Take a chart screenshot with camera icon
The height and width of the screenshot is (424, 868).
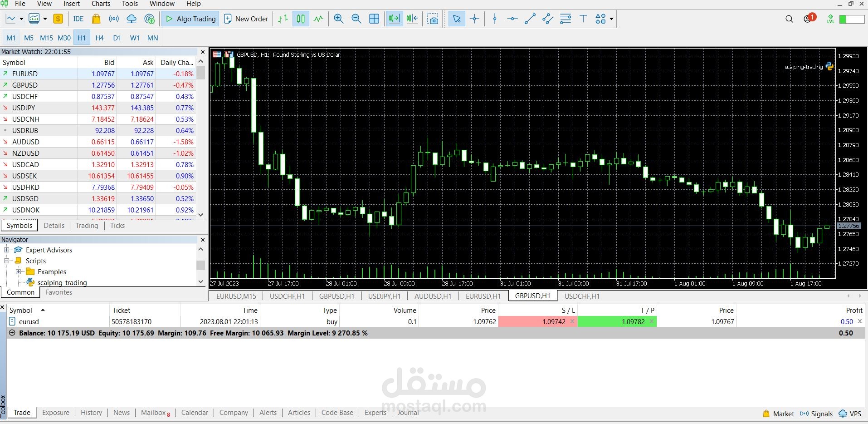(x=433, y=19)
